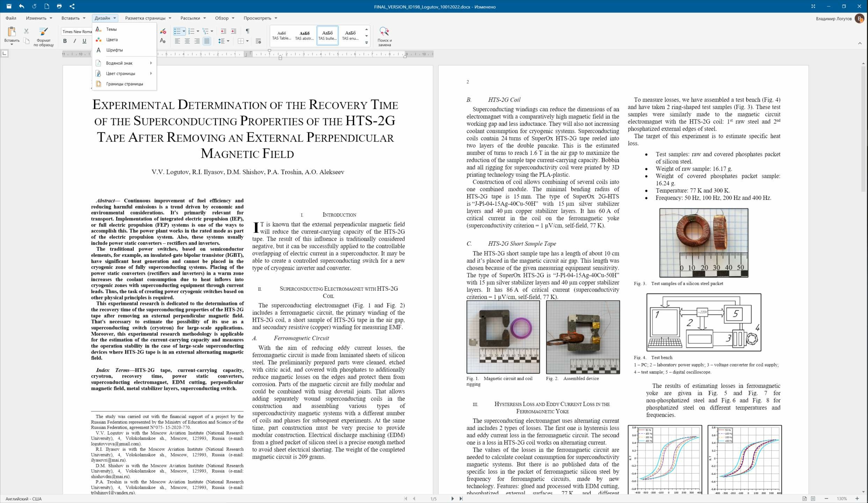This screenshot has width=868, height=503.
Task: Align text left
Action: (x=177, y=41)
